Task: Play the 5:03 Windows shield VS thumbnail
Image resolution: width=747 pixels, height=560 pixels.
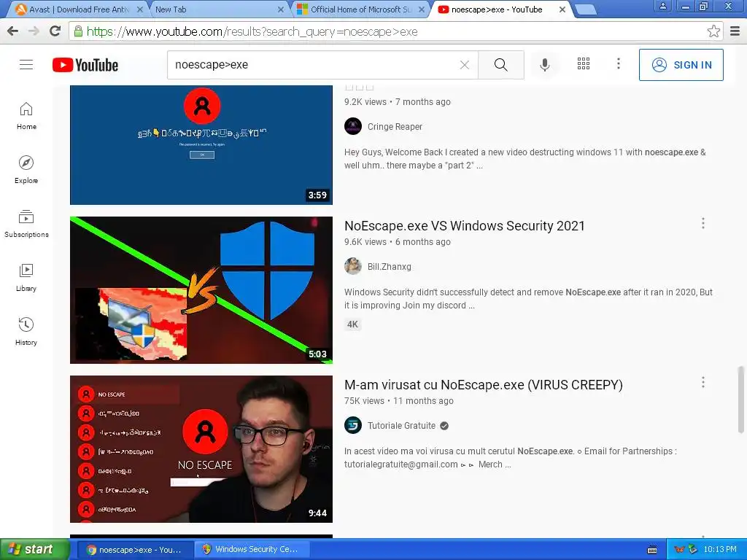Action: coord(201,290)
